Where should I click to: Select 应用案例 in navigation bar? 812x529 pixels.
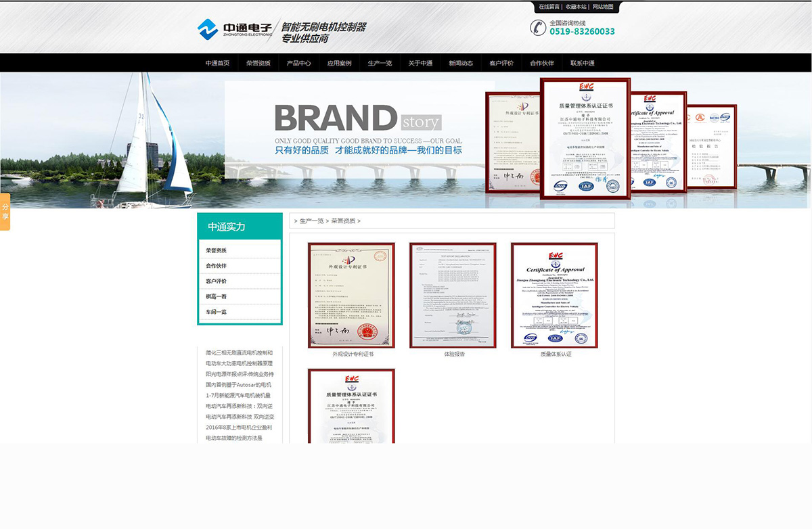[x=340, y=63]
